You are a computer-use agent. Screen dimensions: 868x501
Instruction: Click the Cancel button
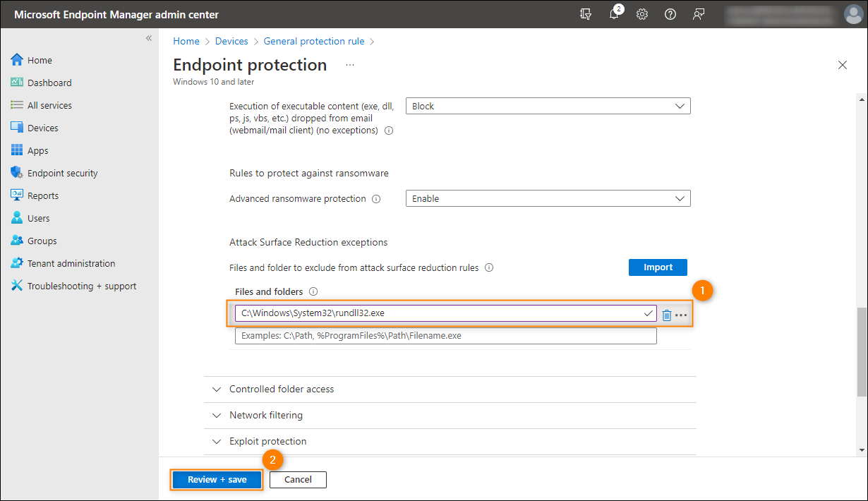pos(298,480)
